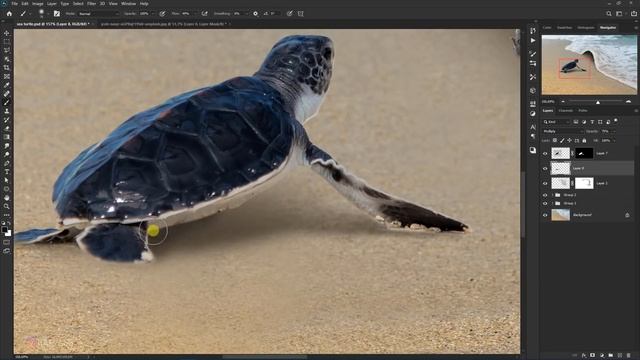Screen dimensions: 640x360
Task: Click the foreground color swatch
Action: (x=4, y=229)
